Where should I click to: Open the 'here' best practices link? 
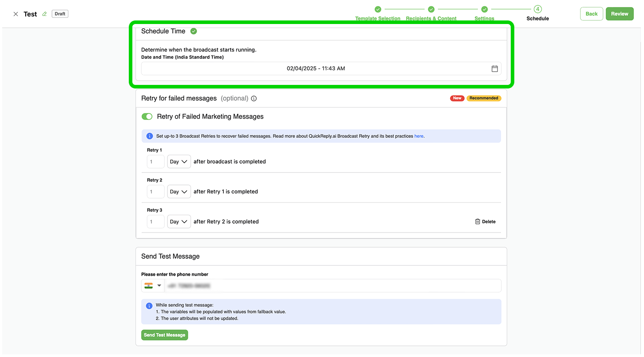(419, 136)
